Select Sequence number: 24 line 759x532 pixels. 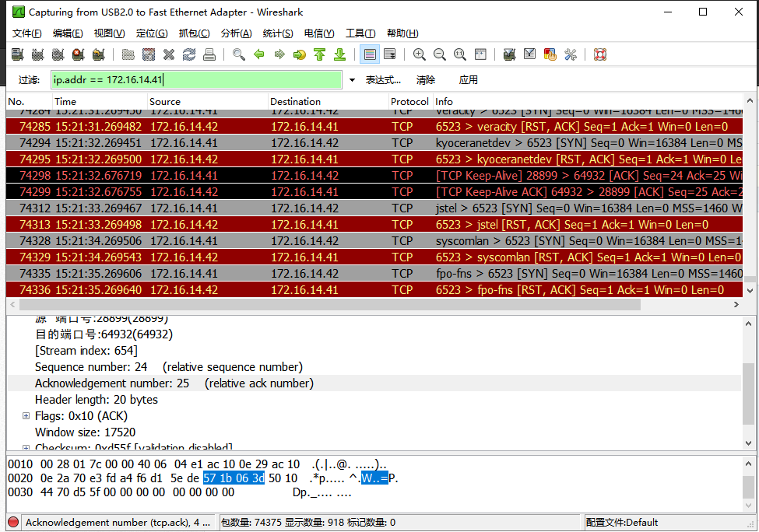(169, 367)
